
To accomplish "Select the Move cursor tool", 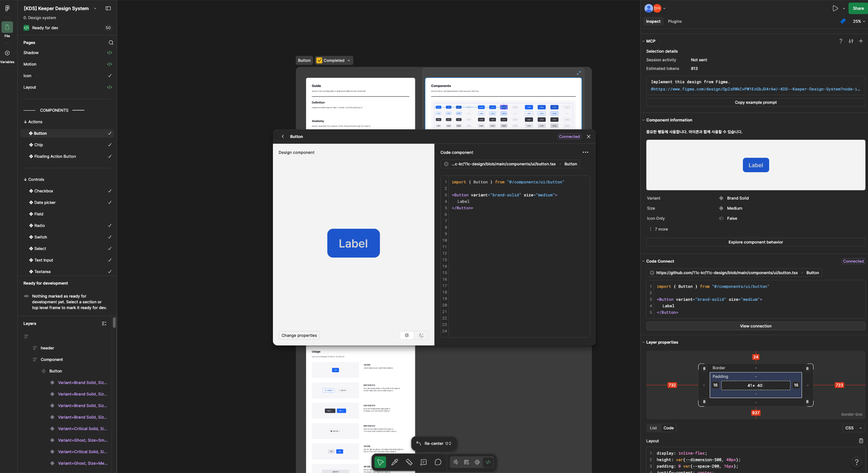I will 380,462.
